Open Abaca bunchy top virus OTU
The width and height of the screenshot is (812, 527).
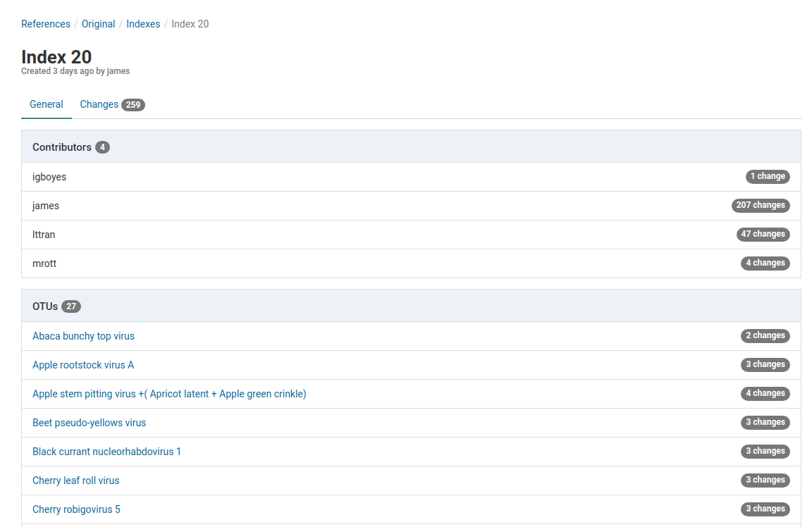point(83,336)
